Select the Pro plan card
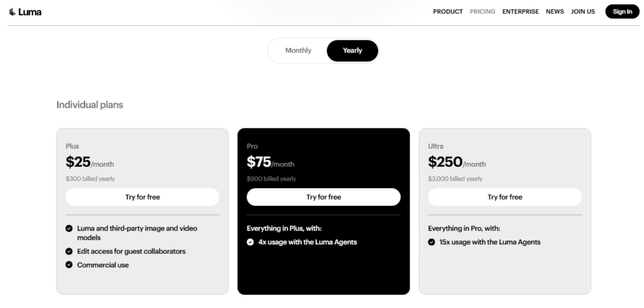 tap(323, 271)
